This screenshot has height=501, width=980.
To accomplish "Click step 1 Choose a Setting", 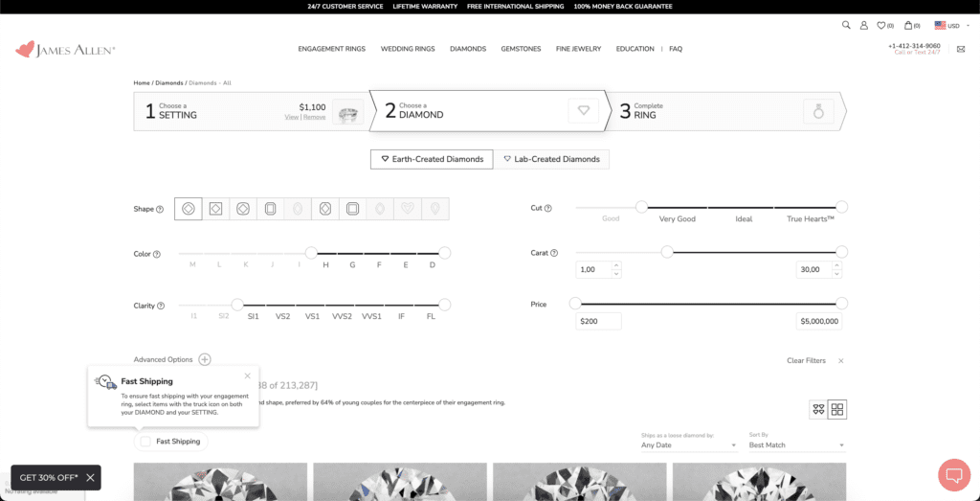I will [252, 111].
